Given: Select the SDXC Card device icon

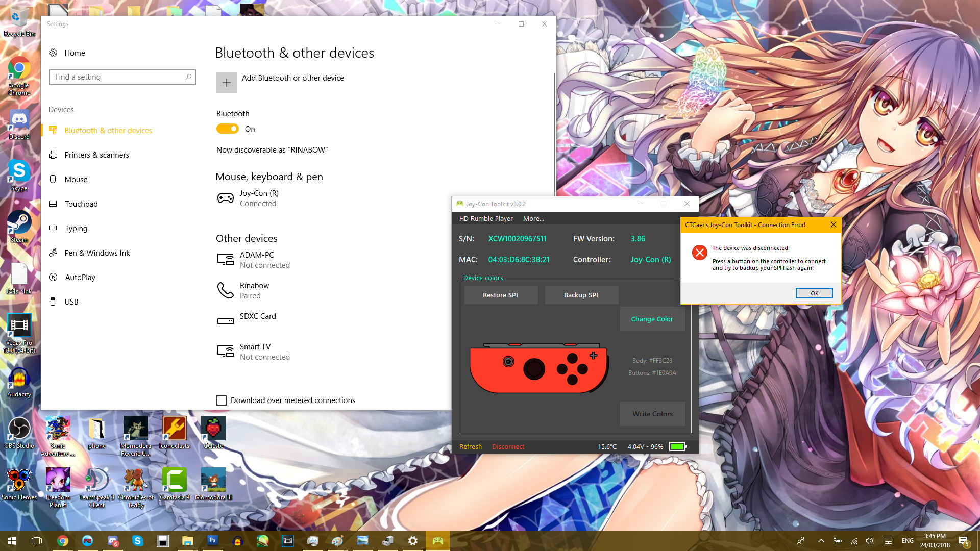Looking at the screenshot, I should tap(226, 321).
